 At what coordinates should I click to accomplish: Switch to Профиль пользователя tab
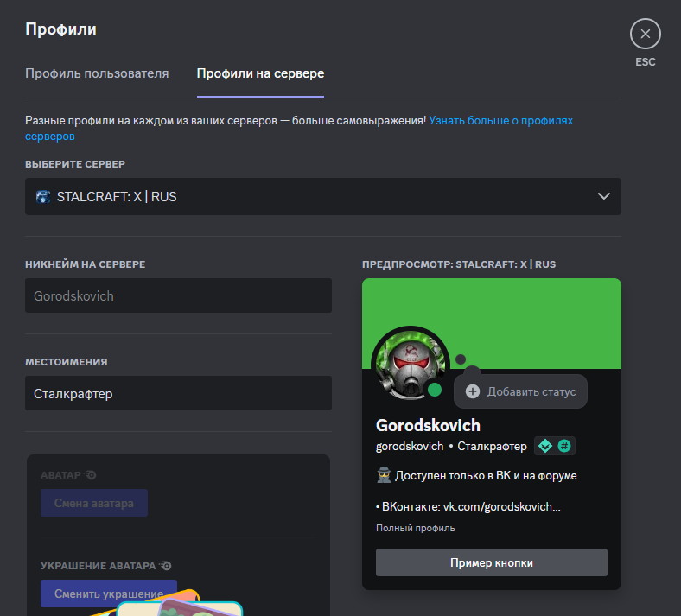pyautogui.click(x=97, y=73)
